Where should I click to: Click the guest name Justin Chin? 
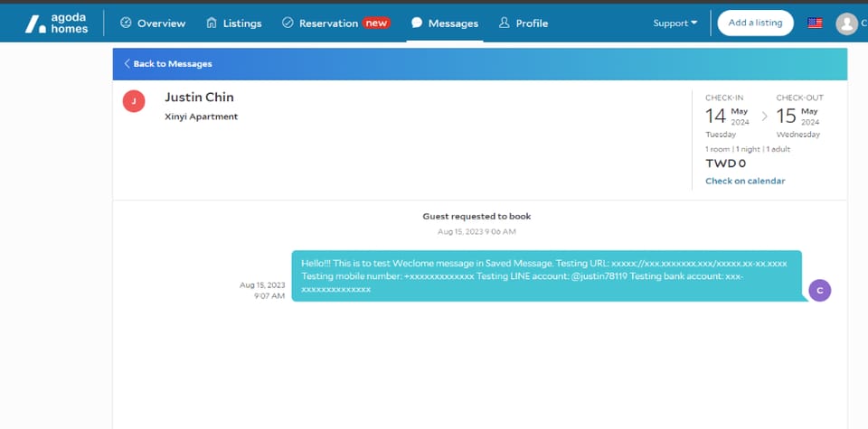(x=199, y=98)
